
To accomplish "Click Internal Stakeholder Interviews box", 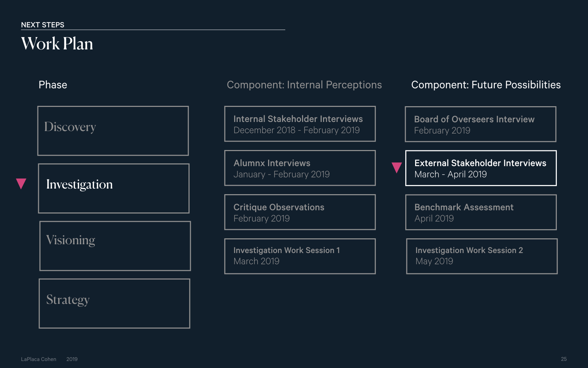I will (300, 124).
